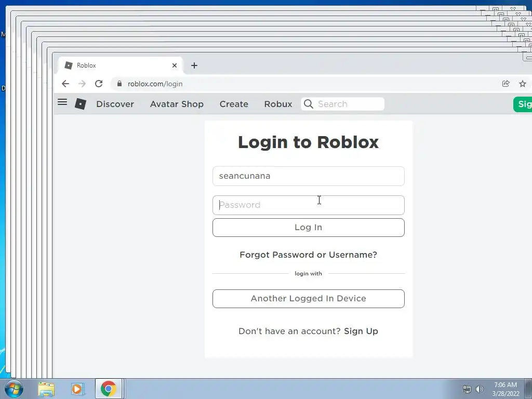This screenshot has width=532, height=399.
Task: Reload the page with the refresh icon
Action: [x=99, y=84]
